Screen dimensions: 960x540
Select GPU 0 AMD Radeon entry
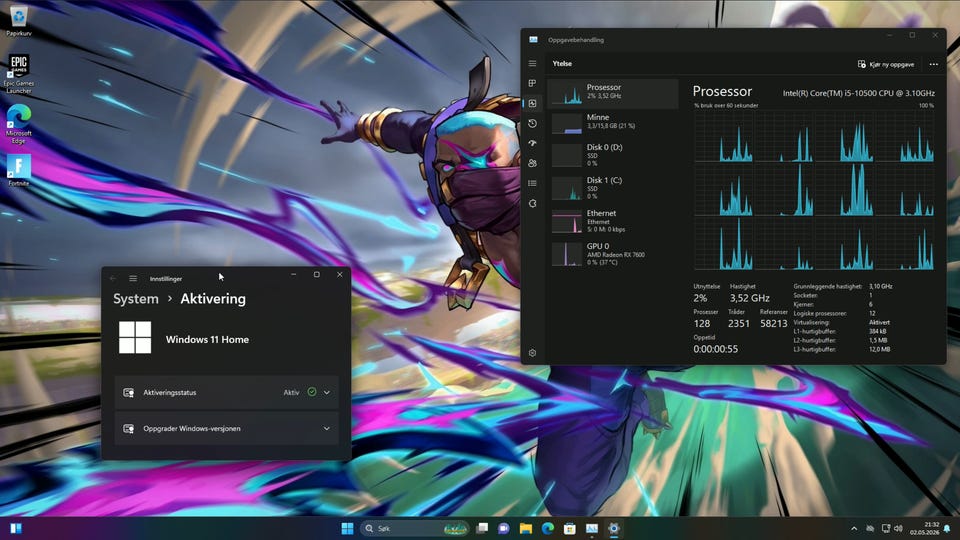point(613,254)
